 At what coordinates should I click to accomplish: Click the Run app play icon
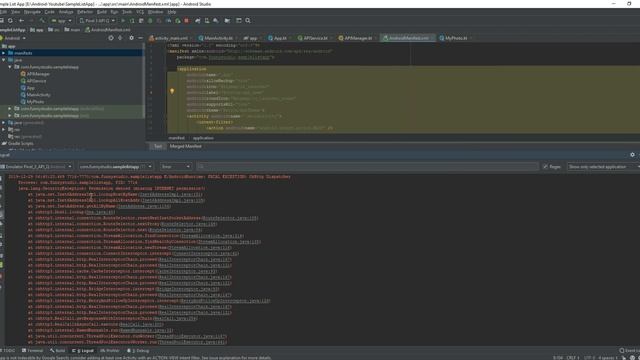123,20
